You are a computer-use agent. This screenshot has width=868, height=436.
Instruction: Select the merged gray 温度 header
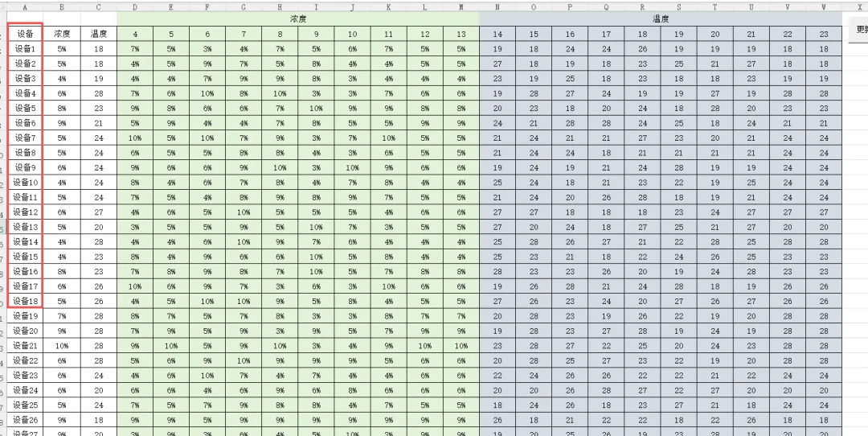click(661, 19)
